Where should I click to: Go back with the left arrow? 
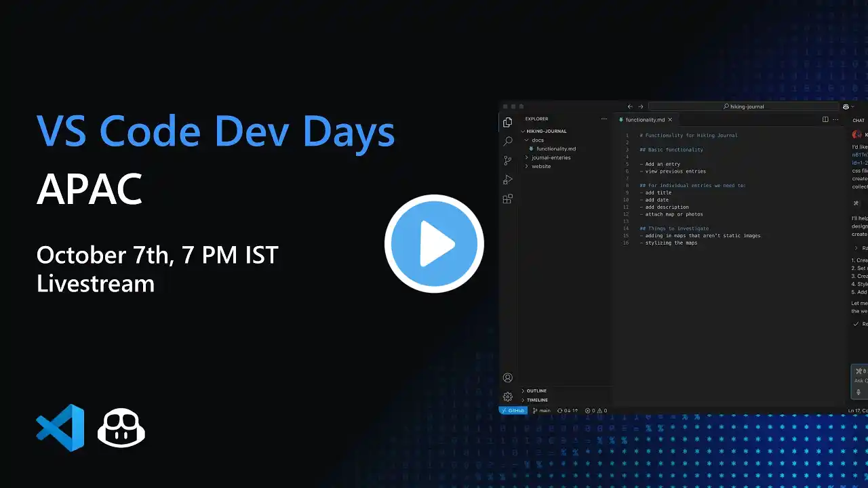coord(630,106)
